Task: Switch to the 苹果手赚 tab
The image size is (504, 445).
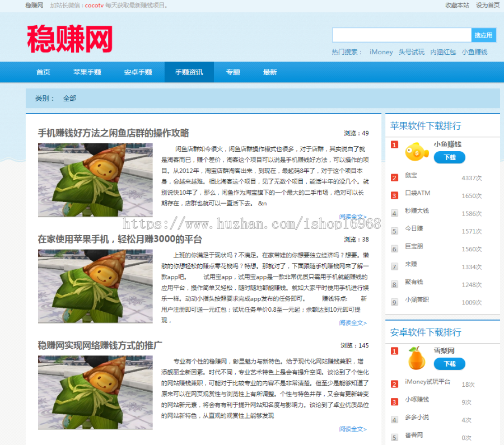Action: click(87, 72)
